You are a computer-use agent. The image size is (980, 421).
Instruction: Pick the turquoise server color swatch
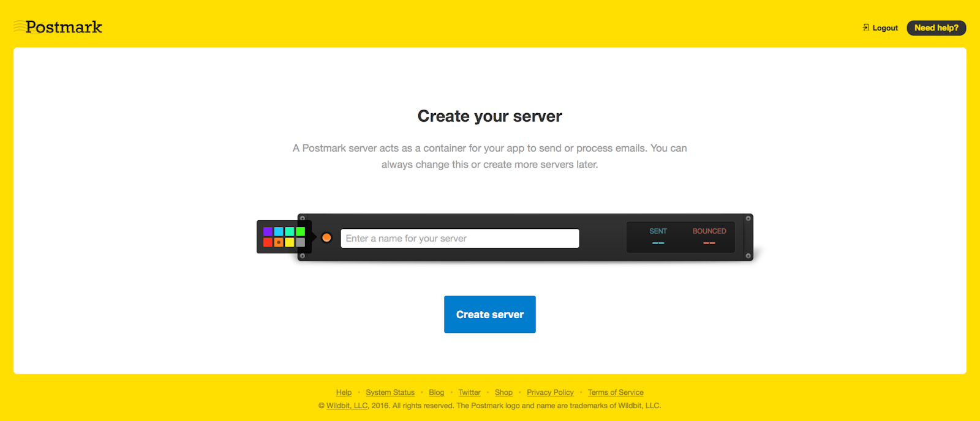coord(290,231)
